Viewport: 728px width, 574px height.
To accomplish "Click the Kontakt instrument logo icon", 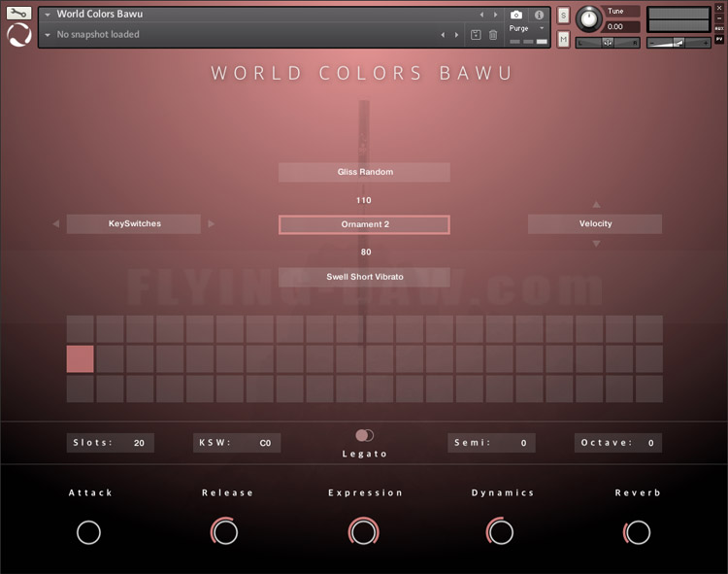I will [19, 35].
